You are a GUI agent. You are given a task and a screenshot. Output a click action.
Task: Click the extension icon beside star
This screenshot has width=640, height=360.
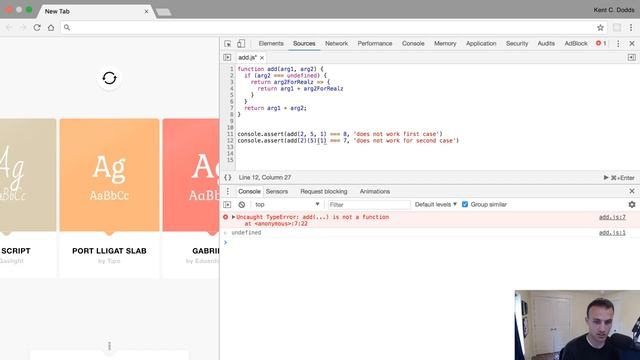pyautogui.click(x=617, y=27)
